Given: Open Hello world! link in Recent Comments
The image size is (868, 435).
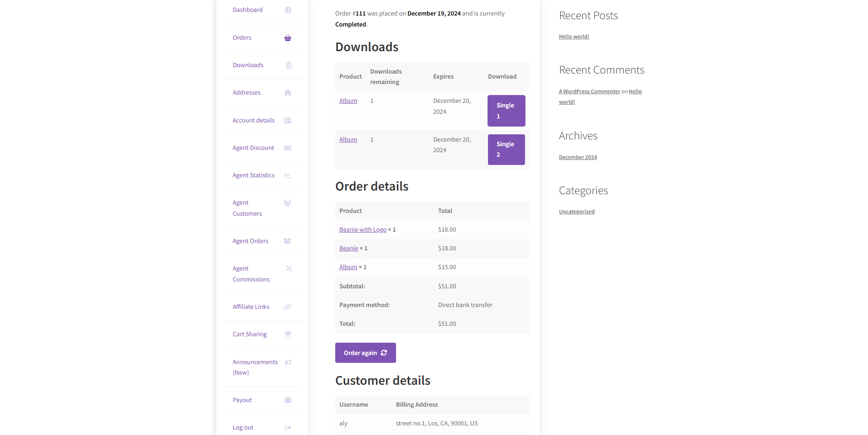Looking at the screenshot, I should click(x=635, y=91).
